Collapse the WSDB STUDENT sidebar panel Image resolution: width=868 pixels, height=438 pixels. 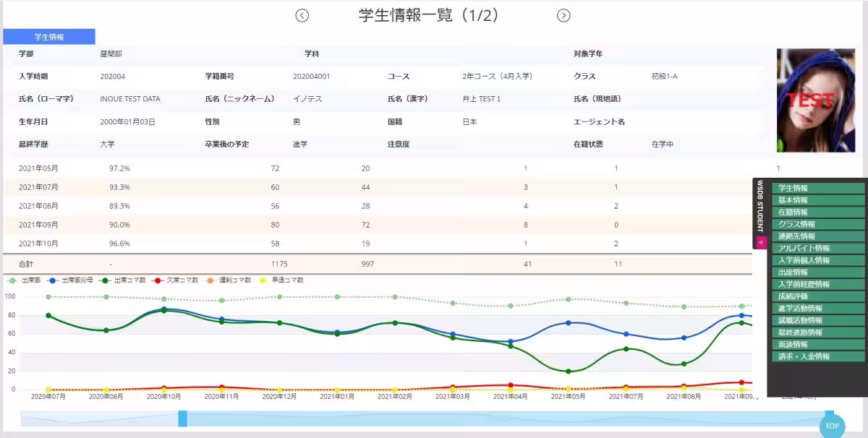760,241
